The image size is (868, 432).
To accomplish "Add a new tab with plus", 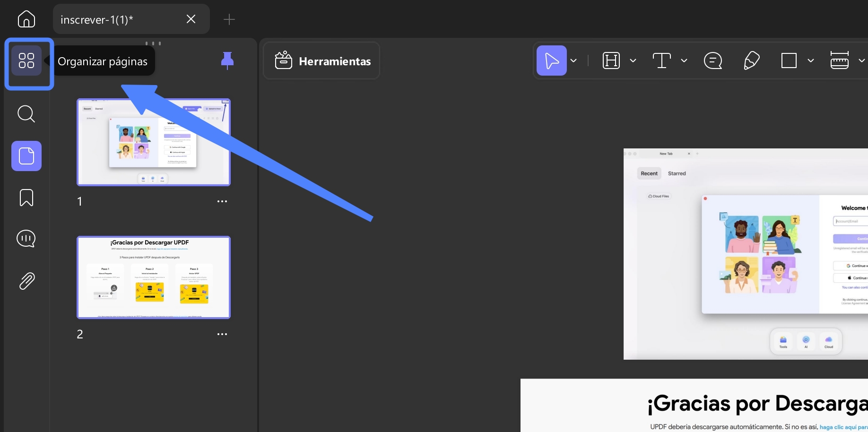I will 229,19.
